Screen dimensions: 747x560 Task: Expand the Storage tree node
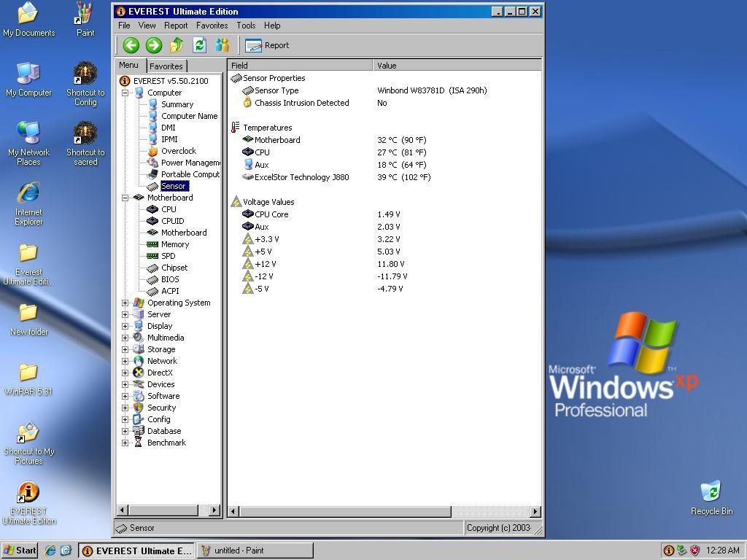point(125,349)
